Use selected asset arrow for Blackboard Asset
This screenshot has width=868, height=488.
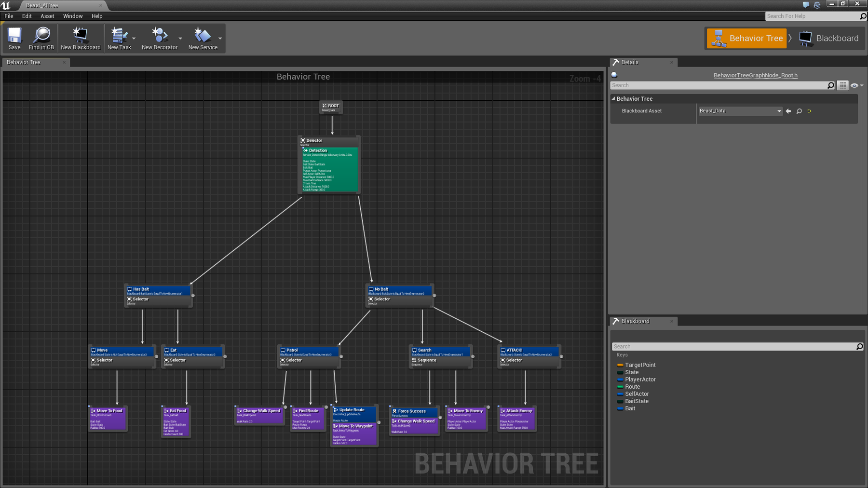pyautogui.click(x=788, y=111)
